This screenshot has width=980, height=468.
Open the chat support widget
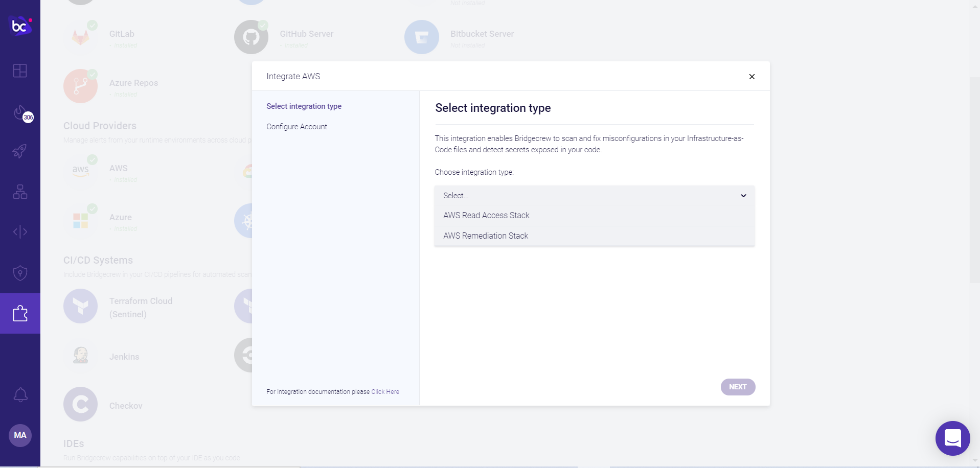click(952, 438)
